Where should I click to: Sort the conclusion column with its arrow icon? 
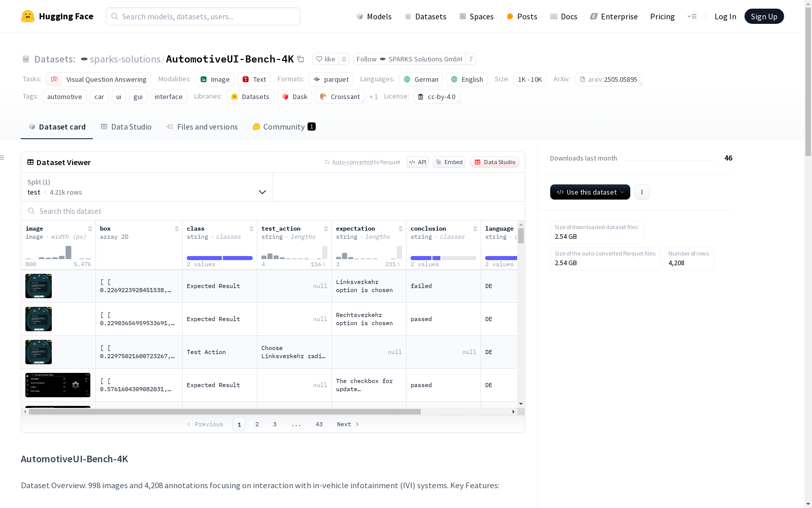pos(475,229)
